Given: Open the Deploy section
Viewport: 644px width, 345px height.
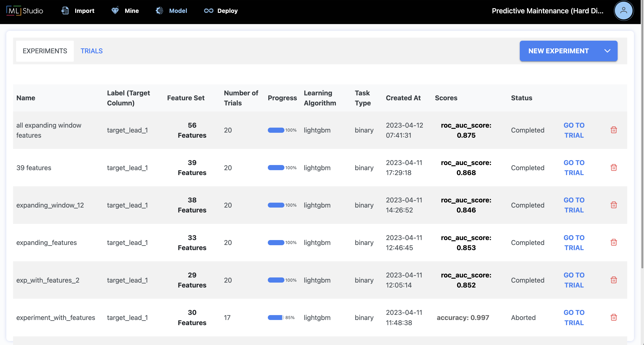Looking at the screenshot, I should pos(221,11).
